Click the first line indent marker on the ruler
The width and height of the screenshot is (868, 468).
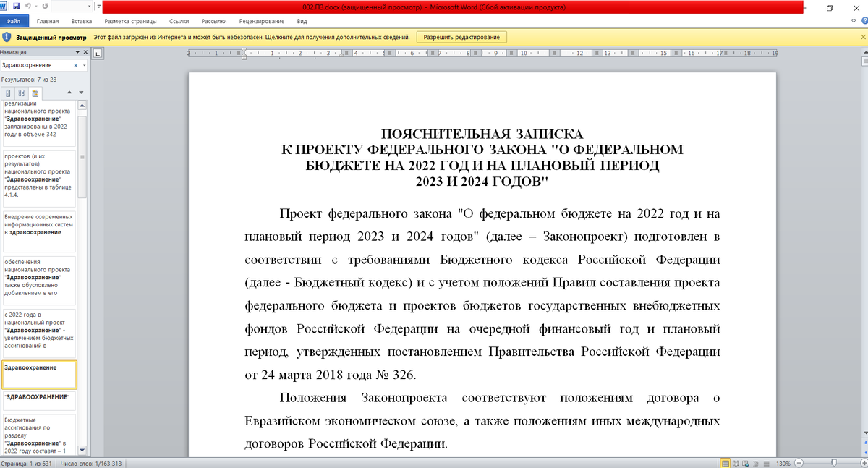tap(245, 50)
